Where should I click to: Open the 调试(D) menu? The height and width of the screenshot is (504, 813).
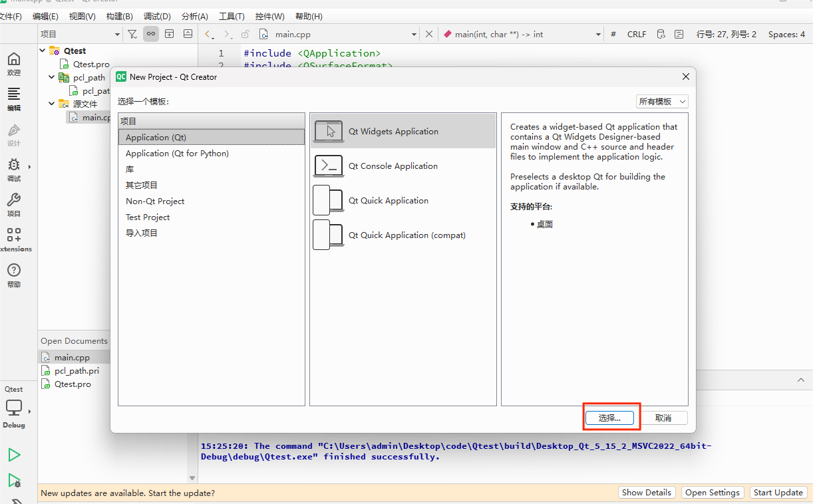point(157,16)
